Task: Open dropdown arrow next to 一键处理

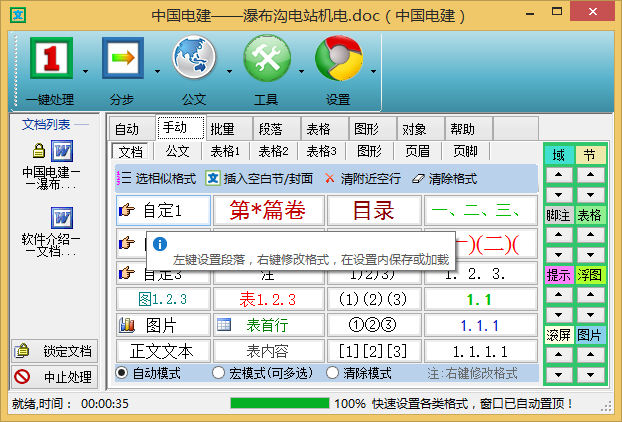Action: [85, 72]
